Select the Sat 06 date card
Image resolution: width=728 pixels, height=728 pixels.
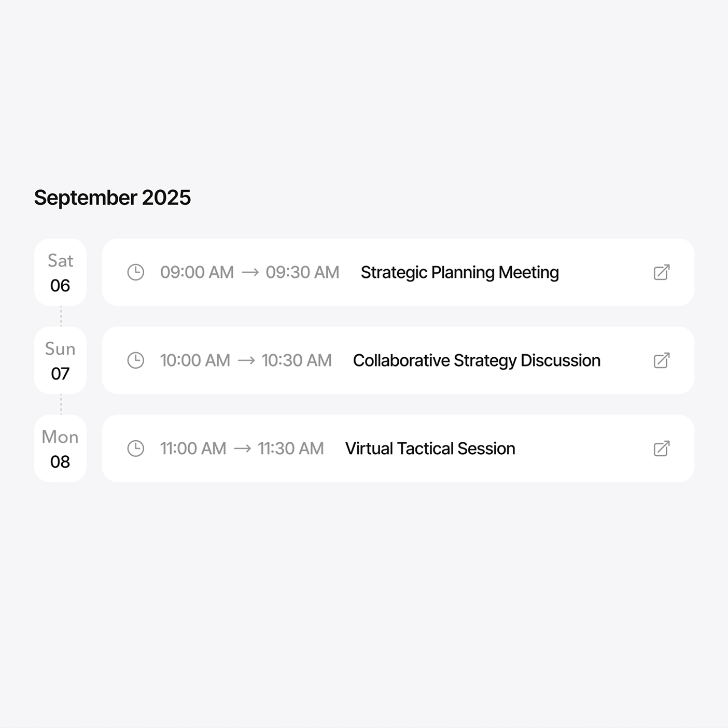[x=60, y=272]
